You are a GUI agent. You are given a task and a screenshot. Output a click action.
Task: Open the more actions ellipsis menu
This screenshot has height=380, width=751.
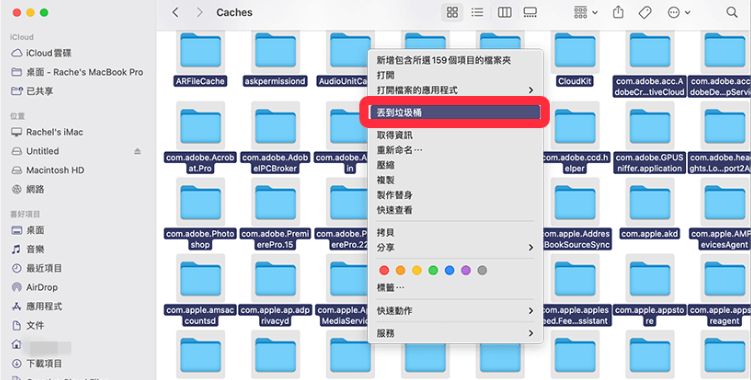[679, 12]
